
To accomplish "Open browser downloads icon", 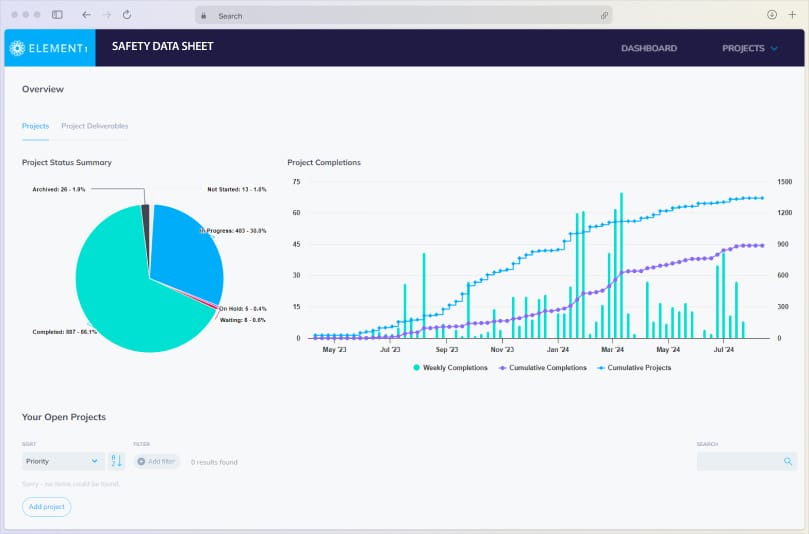I will [772, 15].
